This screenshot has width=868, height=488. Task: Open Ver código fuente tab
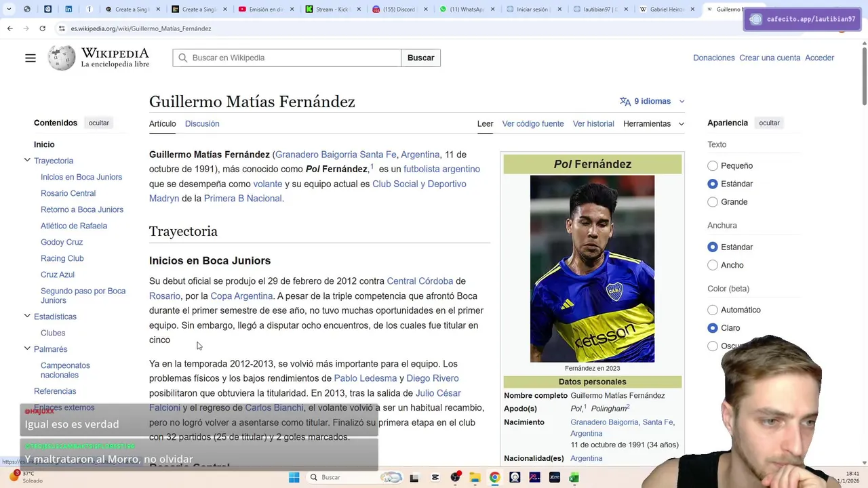[533, 123]
